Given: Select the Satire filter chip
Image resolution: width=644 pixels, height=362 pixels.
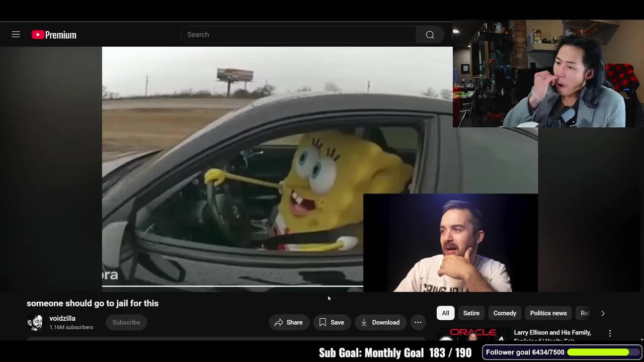Looking at the screenshot, I should pyautogui.click(x=471, y=313).
